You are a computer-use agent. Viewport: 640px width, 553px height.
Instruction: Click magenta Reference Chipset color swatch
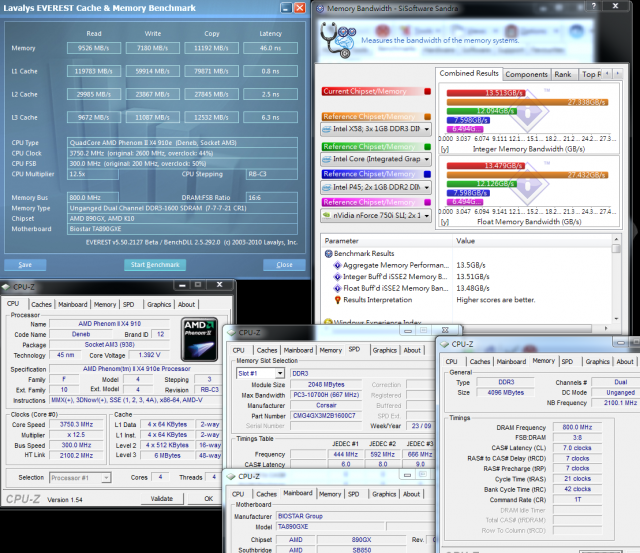(427, 202)
